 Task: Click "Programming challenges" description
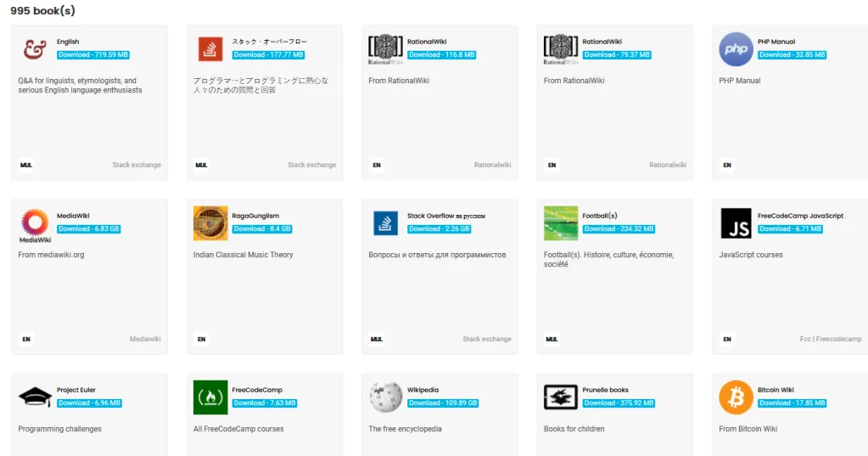tap(59, 429)
